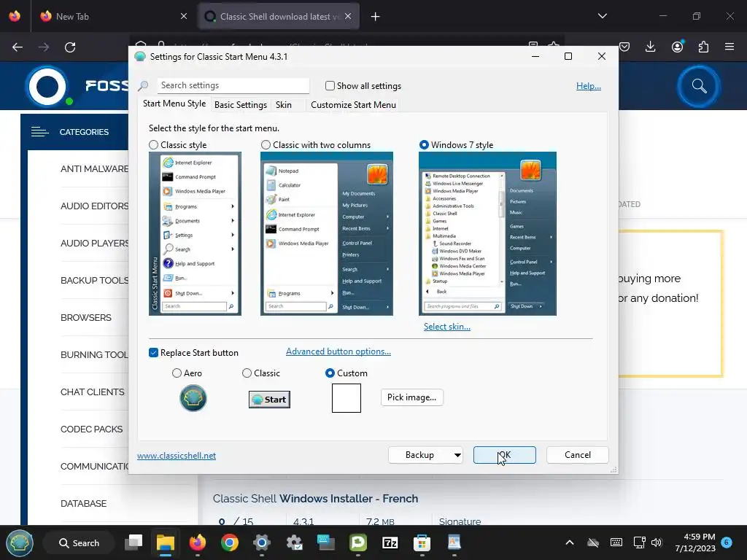Select Classic with two columns option
Viewport: 747px width, 560px height.
pos(266,145)
